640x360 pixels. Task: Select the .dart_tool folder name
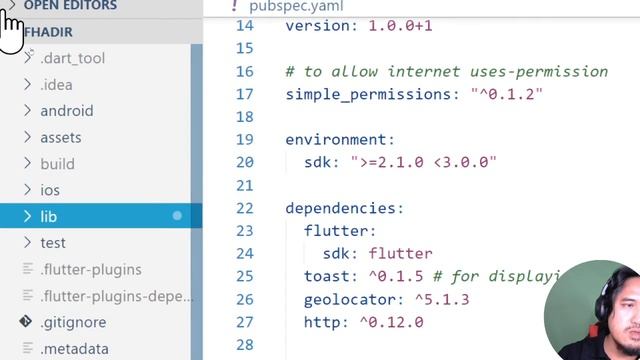pyautogui.click(x=73, y=58)
